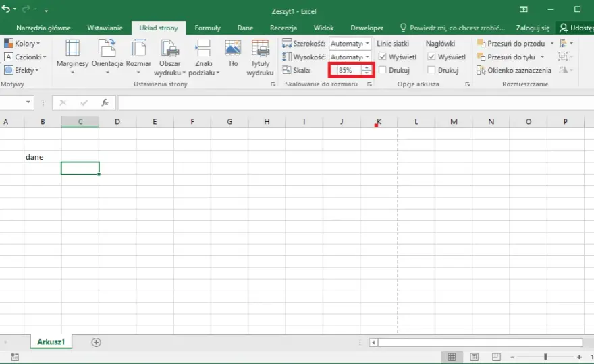Switch to the Formuły tab
The height and width of the screenshot is (364, 594).
click(x=208, y=28)
